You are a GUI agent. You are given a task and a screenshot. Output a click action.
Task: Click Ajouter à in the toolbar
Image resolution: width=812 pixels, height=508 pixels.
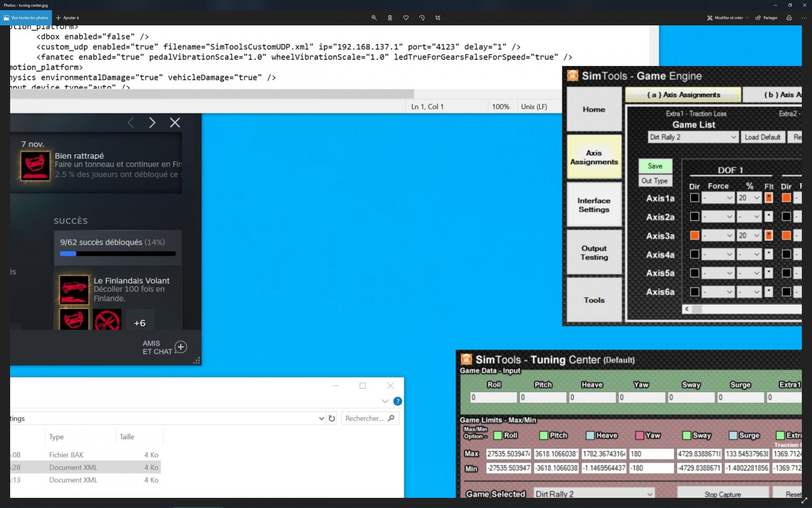(x=67, y=18)
